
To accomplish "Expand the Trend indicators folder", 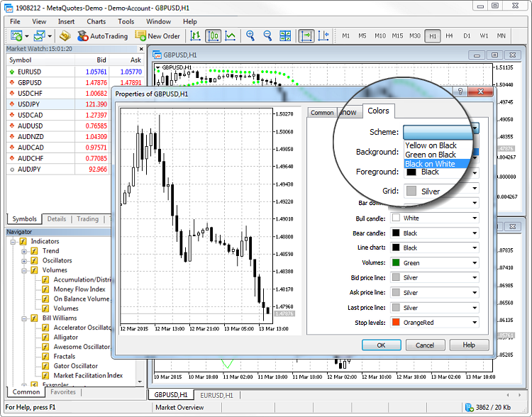I will pyautogui.click(x=23, y=252).
